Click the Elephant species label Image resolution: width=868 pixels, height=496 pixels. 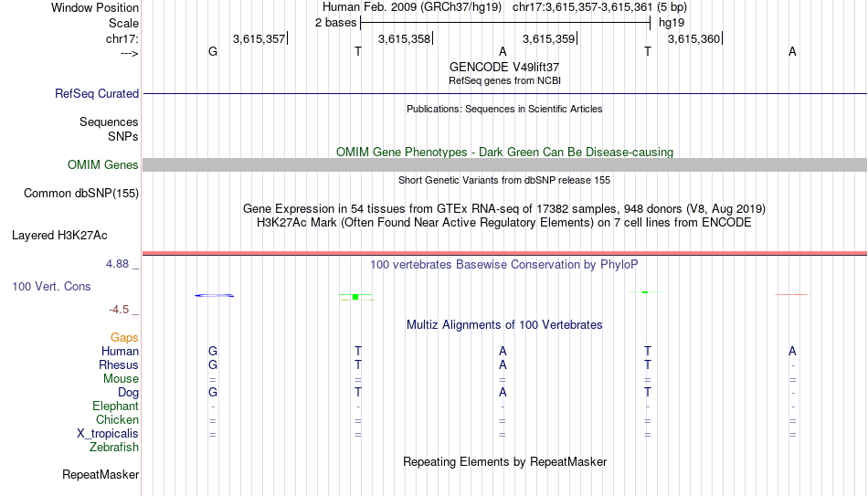coord(116,406)
